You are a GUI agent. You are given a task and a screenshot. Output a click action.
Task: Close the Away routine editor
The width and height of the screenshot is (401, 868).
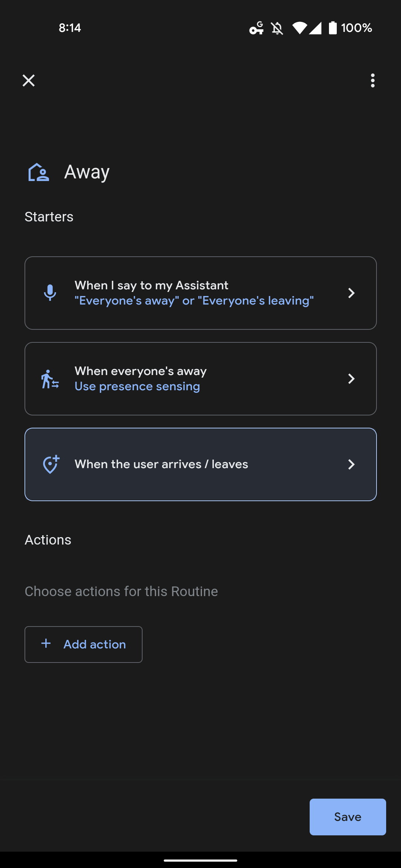(29, 80)
